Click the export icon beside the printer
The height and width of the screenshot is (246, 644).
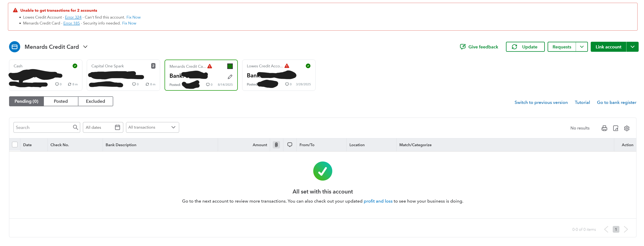pyautogui.click(x=616, y=128)
